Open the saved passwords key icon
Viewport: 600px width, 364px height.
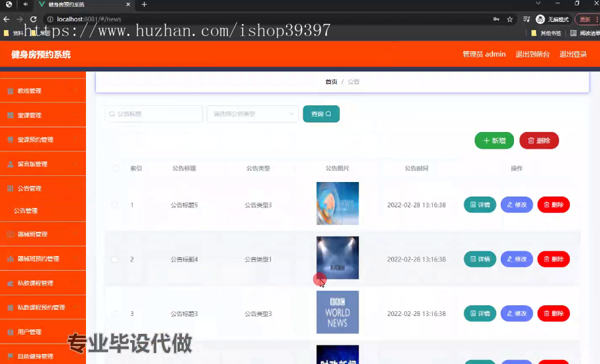tap(496, 19)
